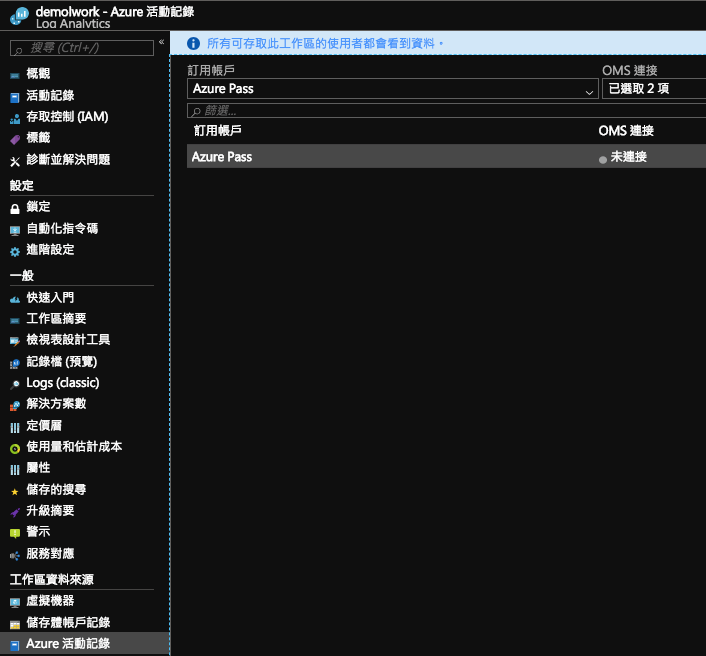Click the 概觀 overview icon
706x656 pixels.
tap(15, 76)
